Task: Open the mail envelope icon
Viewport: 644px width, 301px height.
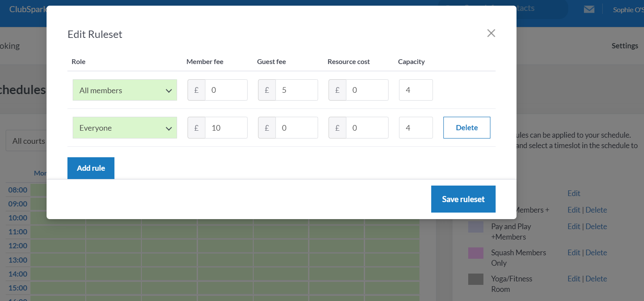Action: pyautogui.click(x=589, y=10)
